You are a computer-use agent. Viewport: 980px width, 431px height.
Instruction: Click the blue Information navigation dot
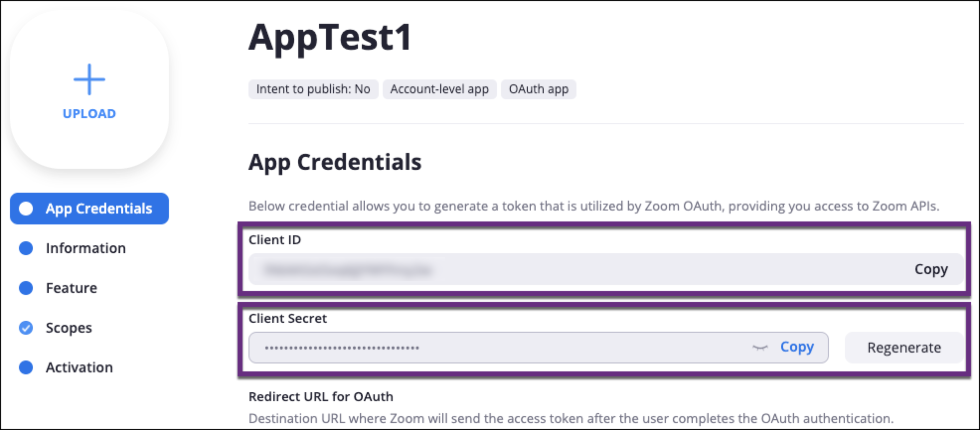pyautogui.click(x=26, y=248)
